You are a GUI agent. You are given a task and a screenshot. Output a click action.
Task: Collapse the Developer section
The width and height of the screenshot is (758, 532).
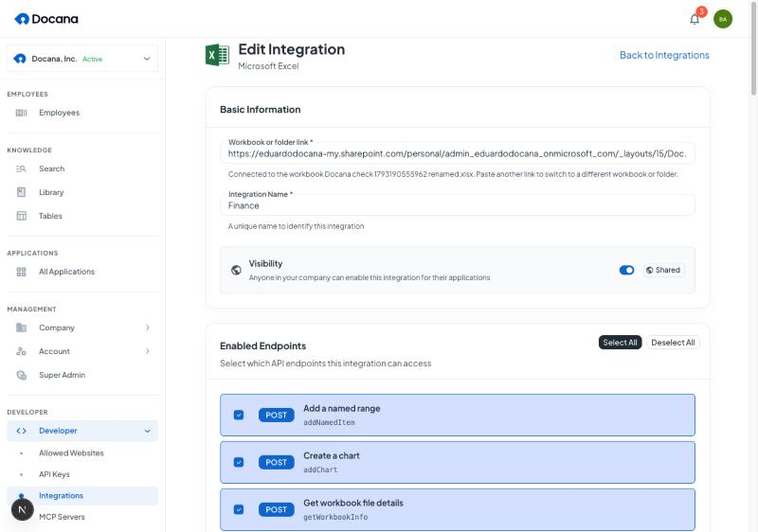click(x=148, y=431)
